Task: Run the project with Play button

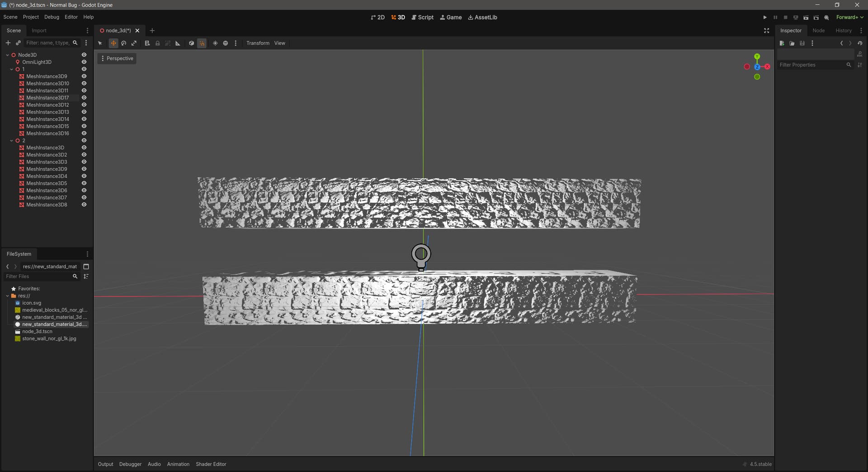Action: point(765,17)
